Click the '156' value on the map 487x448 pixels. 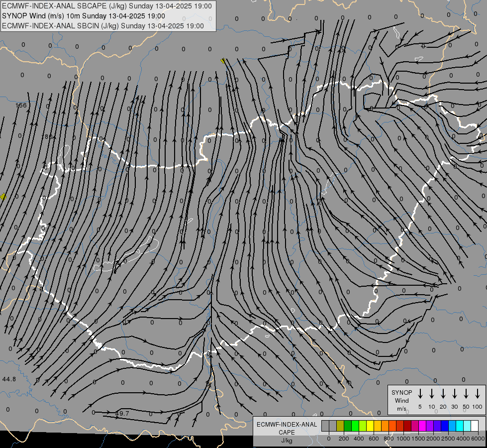point(21,106)
